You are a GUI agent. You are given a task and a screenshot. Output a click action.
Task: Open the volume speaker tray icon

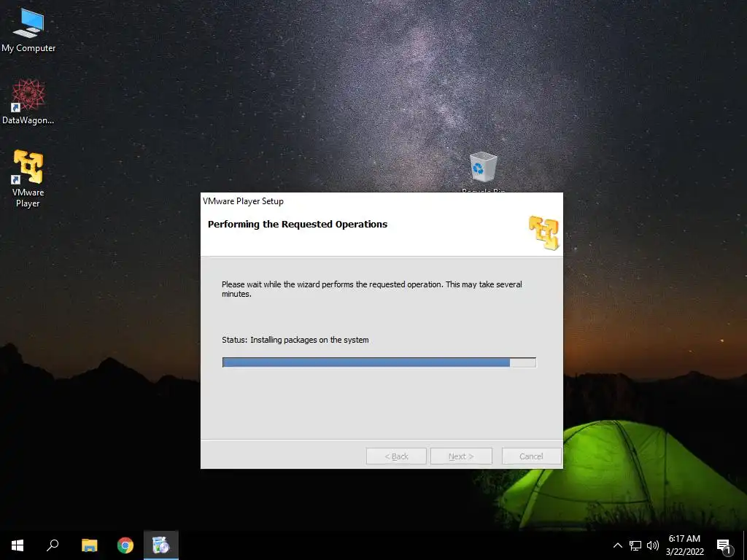[653, 545]
